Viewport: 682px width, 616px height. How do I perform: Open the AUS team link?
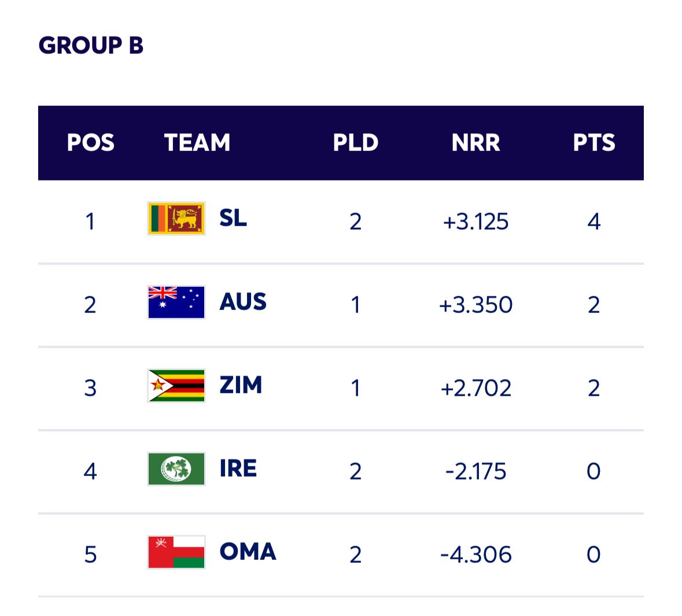(243, 303)
